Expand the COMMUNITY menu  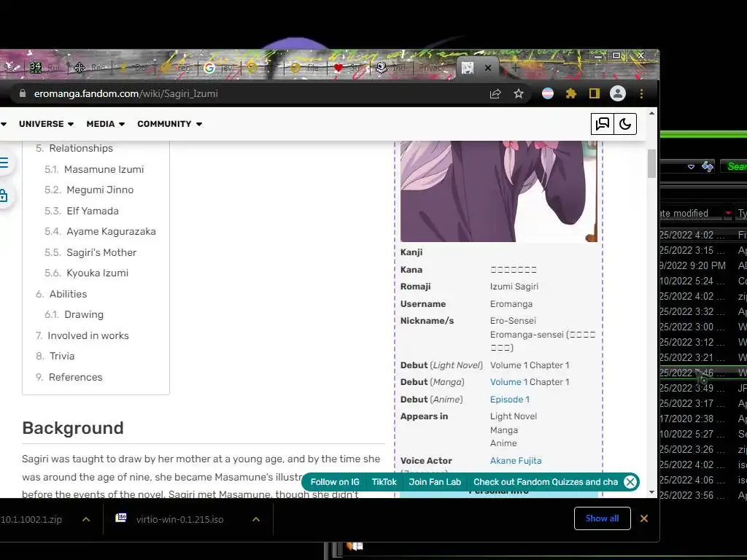pyautogui.click(x=169, y=124)
